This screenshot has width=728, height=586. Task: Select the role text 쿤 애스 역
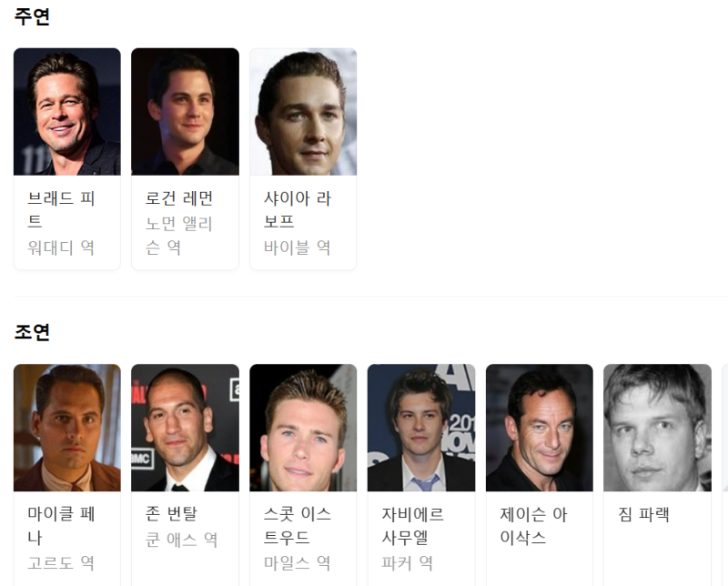pyautogui.click(x=181, y=540)
